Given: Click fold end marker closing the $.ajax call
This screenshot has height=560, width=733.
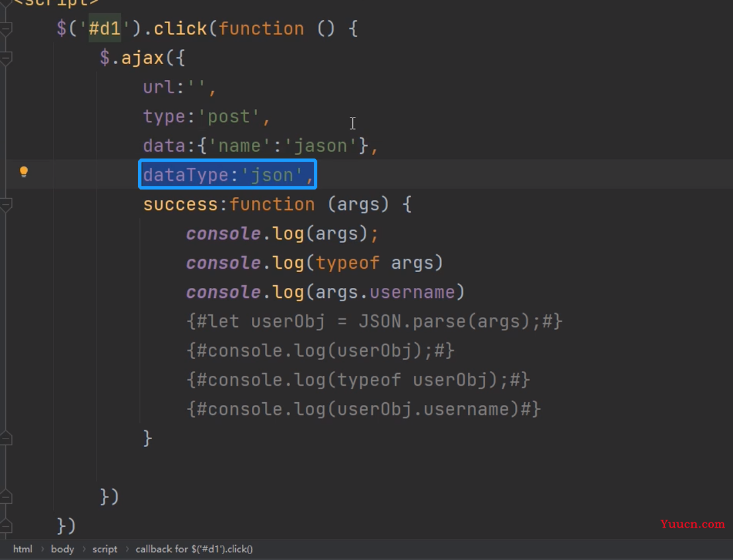Looking at the screenshot, I should [x=5, y=497].
